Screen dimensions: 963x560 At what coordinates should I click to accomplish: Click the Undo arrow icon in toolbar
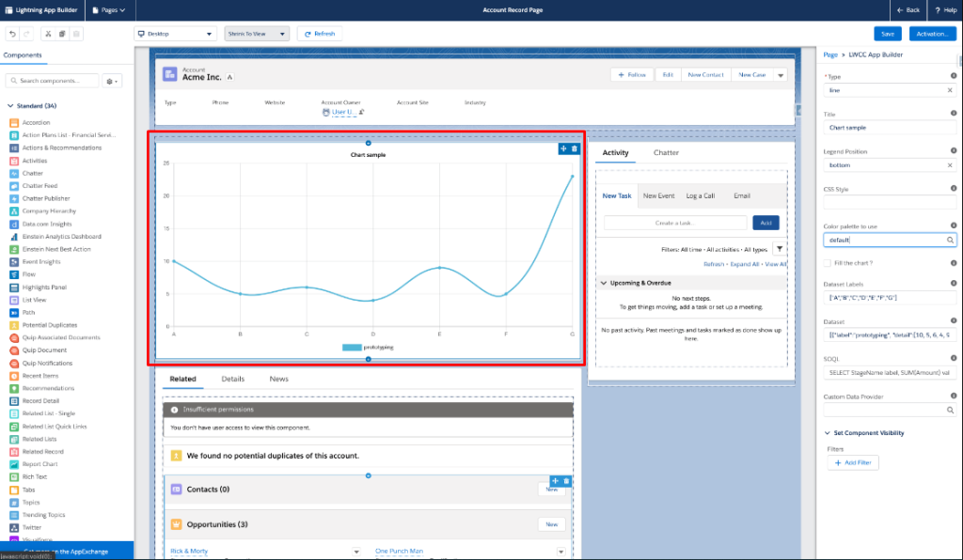[14, 34]
